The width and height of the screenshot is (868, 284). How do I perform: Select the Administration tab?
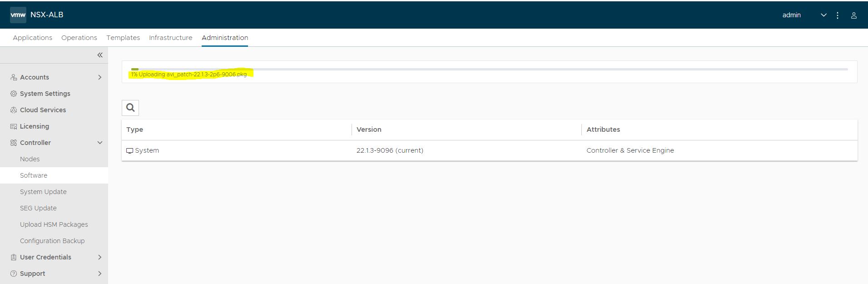[225, 38]
